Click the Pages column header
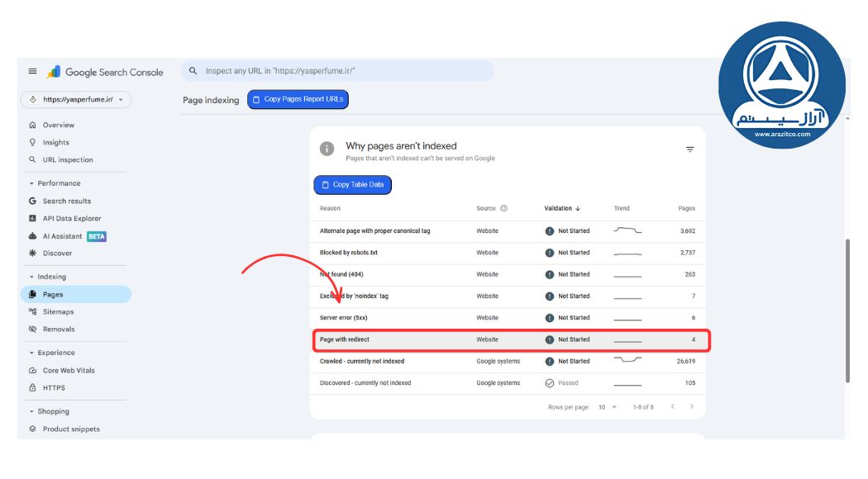This screenshot has height=479, width=868. tap(686, 208)
